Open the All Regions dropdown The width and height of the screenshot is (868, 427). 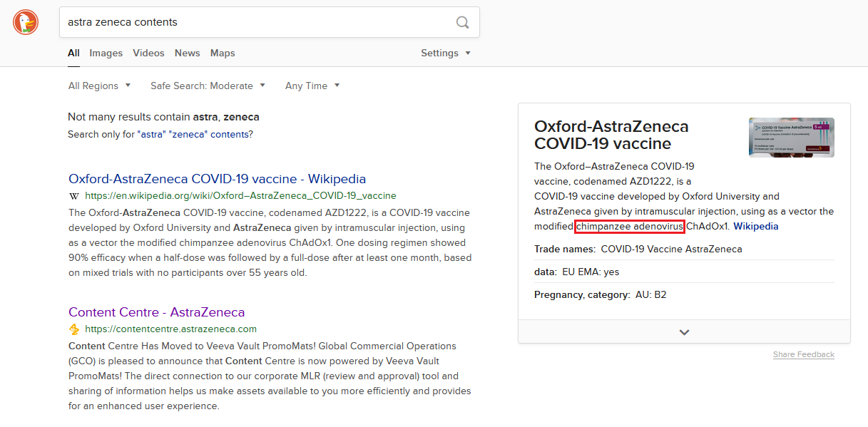(100, 86)
